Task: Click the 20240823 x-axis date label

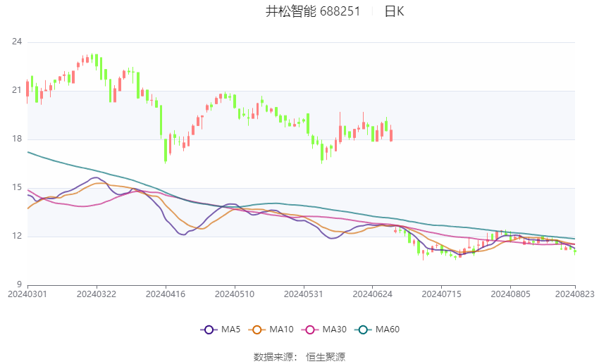Action: point(575,294)
